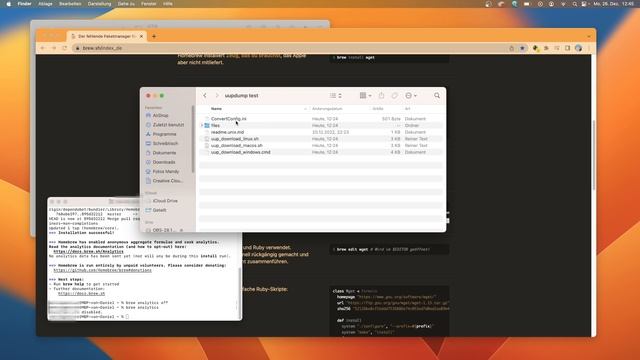Open Finder list view switcher
This screenshot has width=640, height=360.
[x=336, y=96]
